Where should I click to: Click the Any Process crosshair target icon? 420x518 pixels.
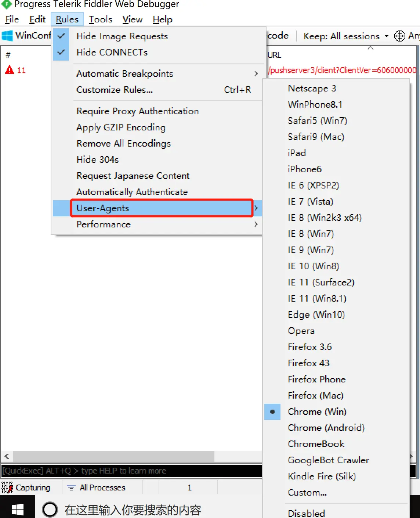point(399,36)
